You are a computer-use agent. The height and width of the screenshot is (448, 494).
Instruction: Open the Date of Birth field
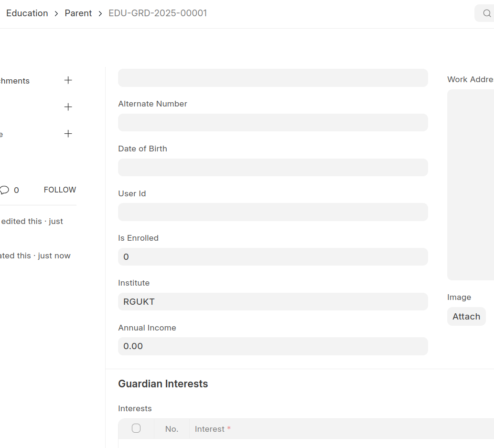[x=273, y=168]
